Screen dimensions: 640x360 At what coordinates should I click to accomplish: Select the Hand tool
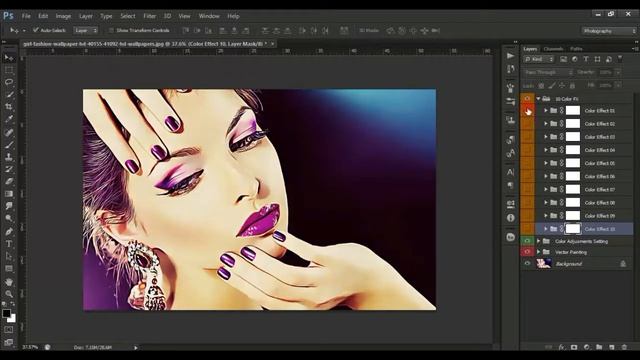(9, 282)
